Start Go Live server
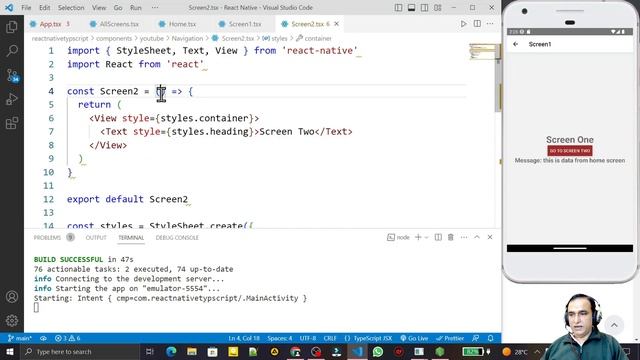This screenshot has height=360, width=640. 414,338
